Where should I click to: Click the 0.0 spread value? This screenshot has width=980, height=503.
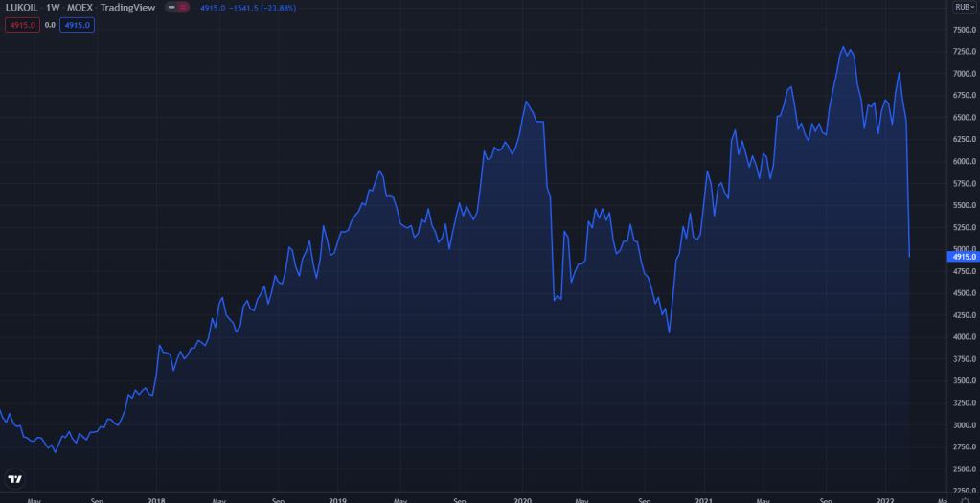click(x=50, y=25)
